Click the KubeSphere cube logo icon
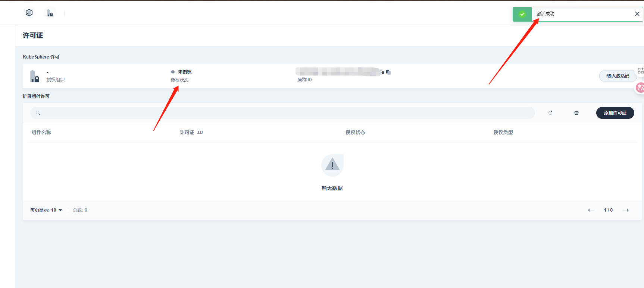This screenshot has width=644, height=288. (29, 13)
